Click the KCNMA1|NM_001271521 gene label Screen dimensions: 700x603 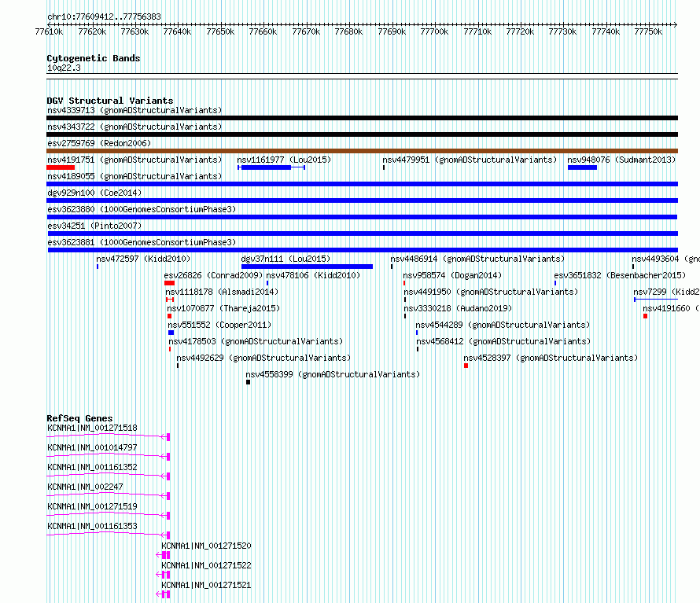pyautogui.click(x=206, y=585)
